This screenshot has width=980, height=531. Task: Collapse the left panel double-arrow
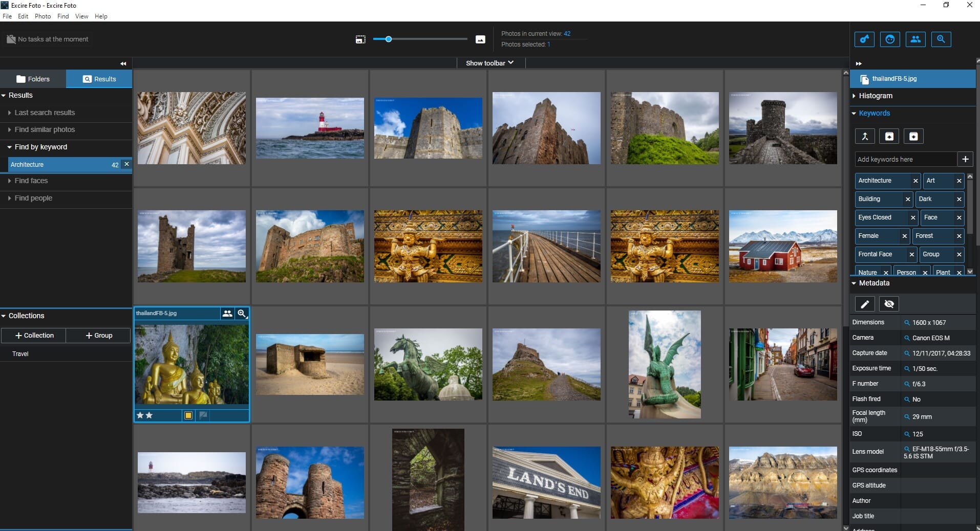point(123,63)
